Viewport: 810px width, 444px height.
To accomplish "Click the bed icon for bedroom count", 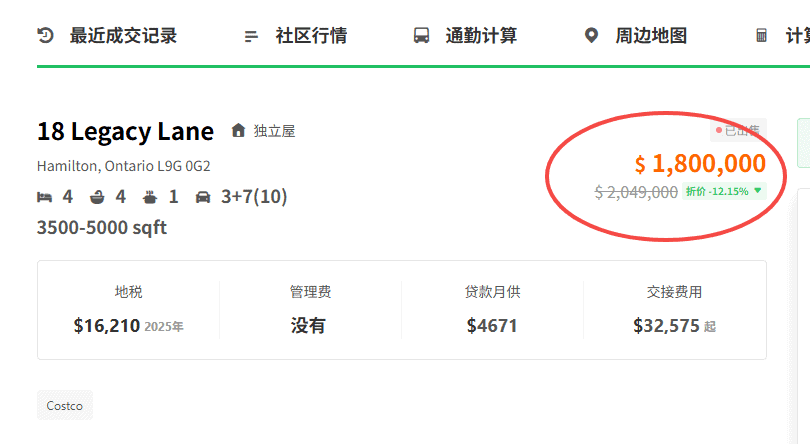I will tap(46, 196).
